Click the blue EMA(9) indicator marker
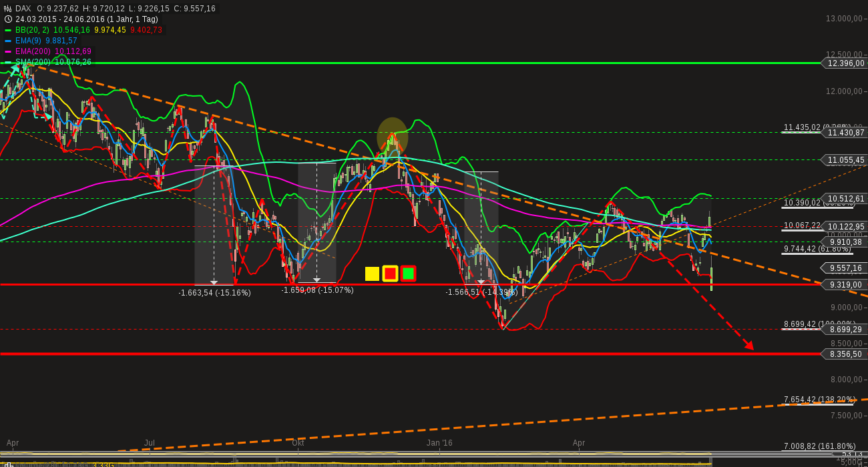The width and height of the screenshot is (868, 467). [7, 41]
